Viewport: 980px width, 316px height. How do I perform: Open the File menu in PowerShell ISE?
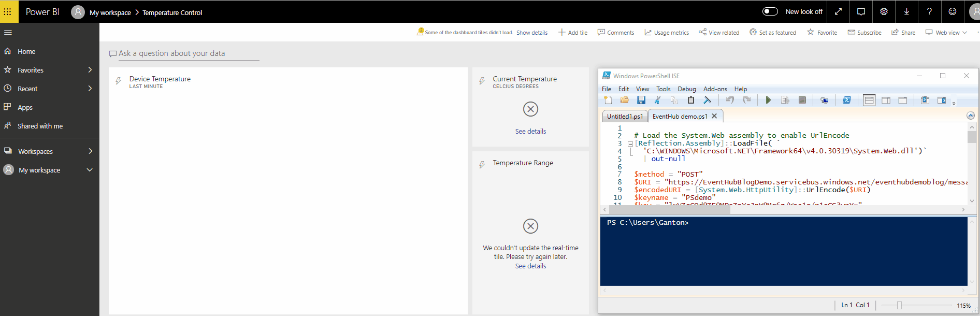point(607,89)
